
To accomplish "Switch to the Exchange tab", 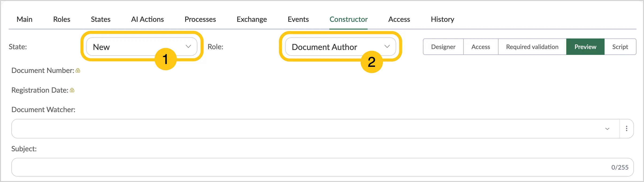I will click(x=252, y=19).
